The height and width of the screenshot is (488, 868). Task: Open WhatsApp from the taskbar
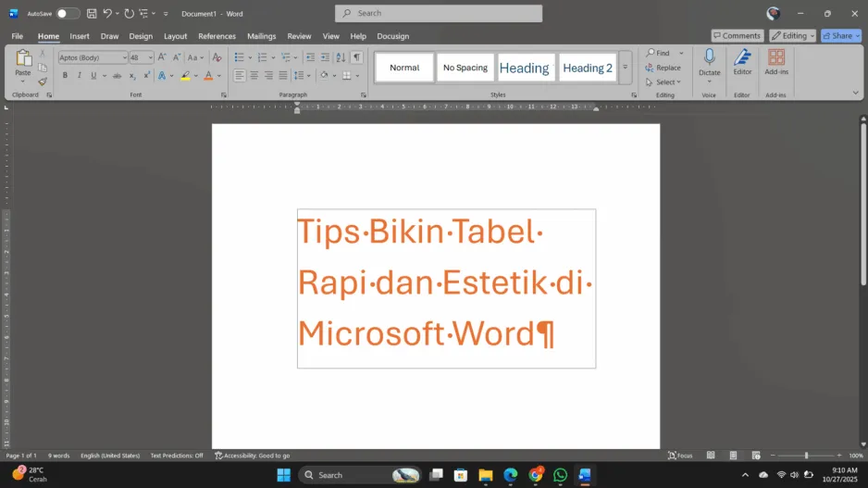click(x=560, y=475)
